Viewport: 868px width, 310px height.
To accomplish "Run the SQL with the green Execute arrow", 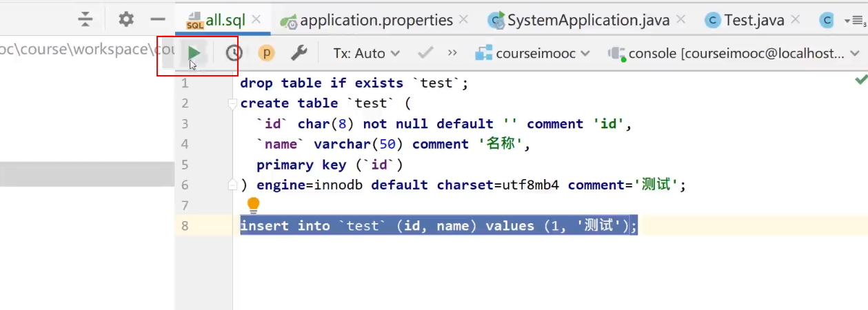I will [x=194, y=52].
